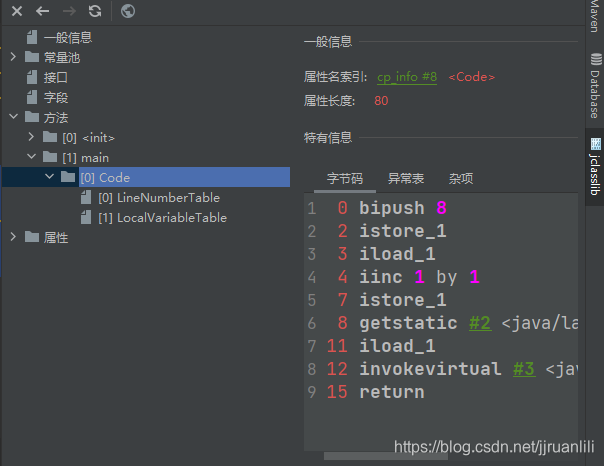Follow the #3 constant pool link
The height and width of the screenshot is (466, 604).
point(524,369)
